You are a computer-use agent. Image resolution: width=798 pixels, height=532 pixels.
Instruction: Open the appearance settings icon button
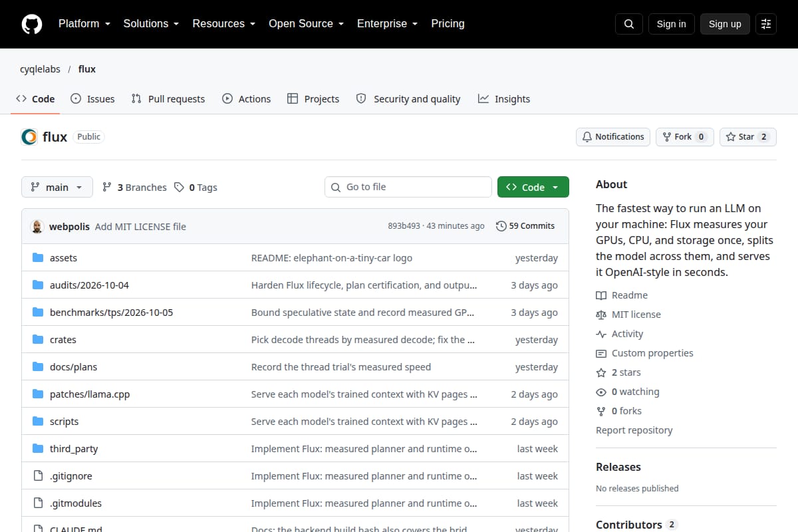pyautogui.click(x=766, y=24)
